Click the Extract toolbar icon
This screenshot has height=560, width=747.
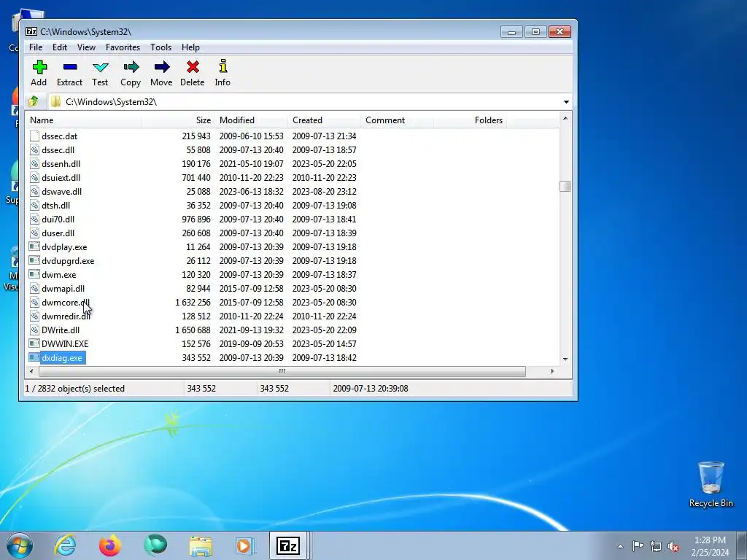click(x=69, y=67)
